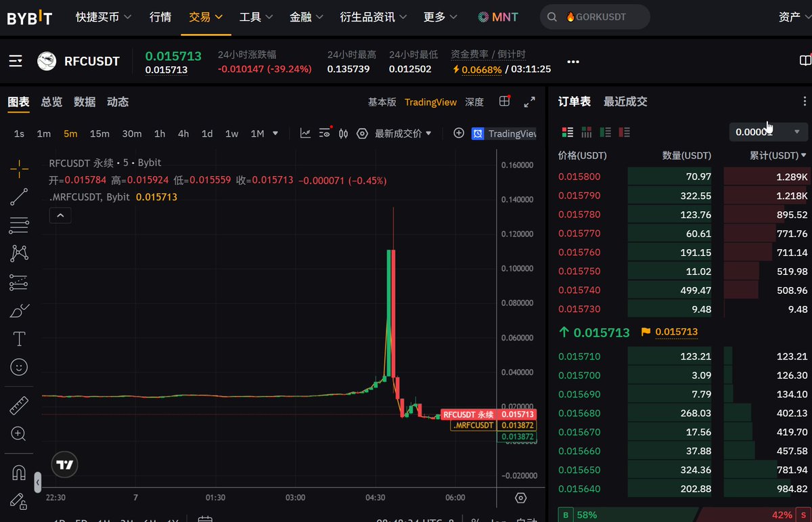Open the 行情 markets menu item
This screenshot has height=522, width=812.
tap(160, 17)
